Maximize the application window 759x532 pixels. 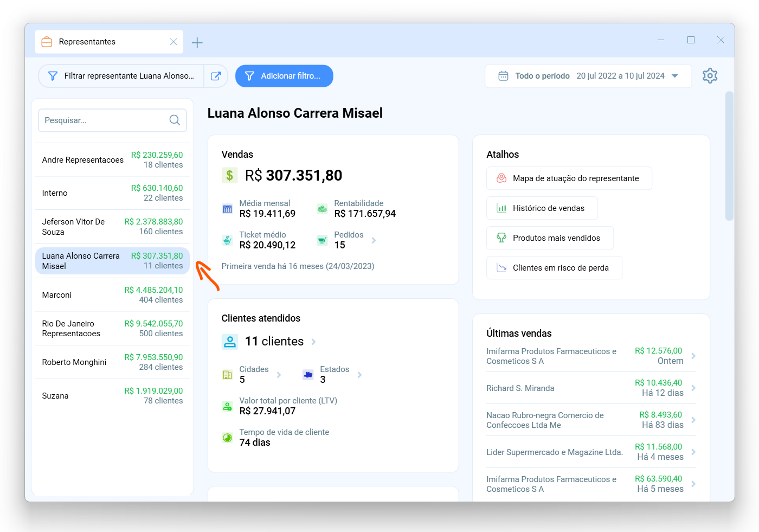coord(691,40)
